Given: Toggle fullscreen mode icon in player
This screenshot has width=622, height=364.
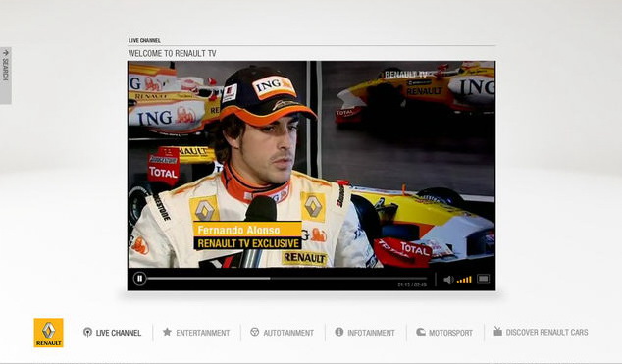Looking at the screenshot, I should click(483, 279).
